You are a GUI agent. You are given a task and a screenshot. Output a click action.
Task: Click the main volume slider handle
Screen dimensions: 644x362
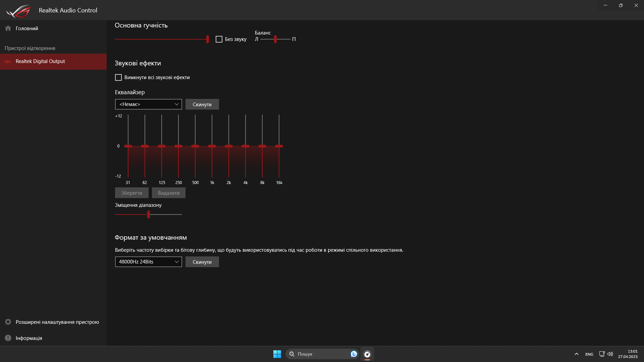pos(208,39)
